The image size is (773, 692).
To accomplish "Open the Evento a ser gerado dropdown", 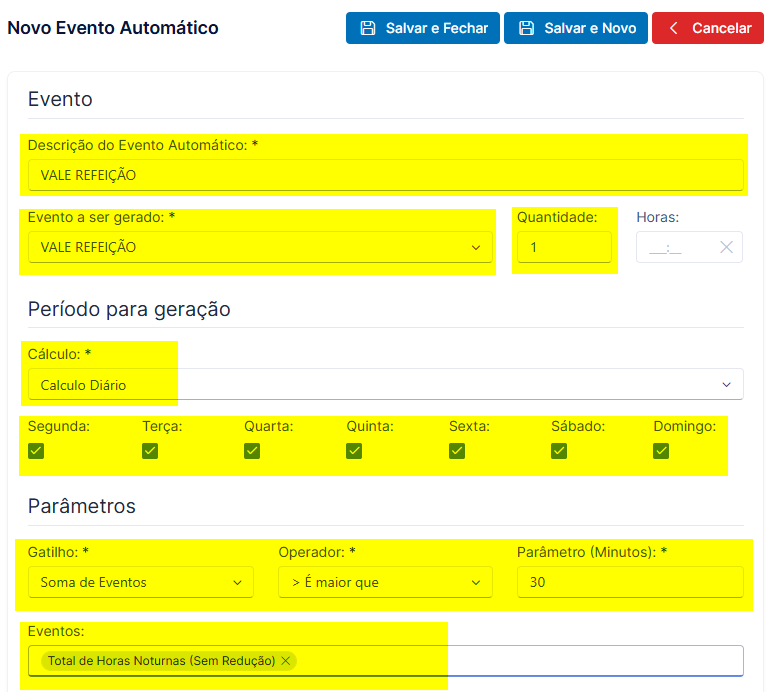I will [x=260, y=247].
